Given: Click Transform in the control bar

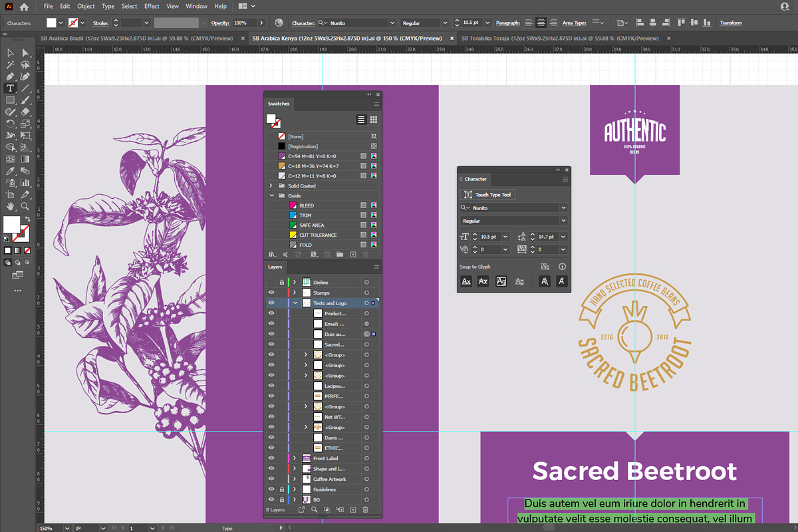Looking at the screenshot, I should tap(730, 23).
